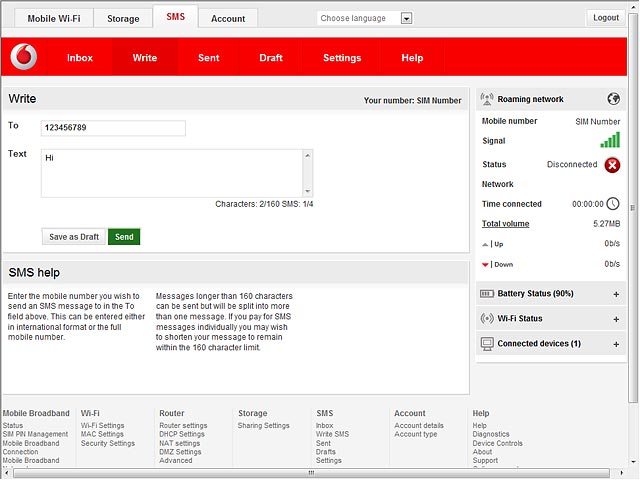640x480 pixels.
Task: Open the footer Write SMS link
Action: tap(332, 434)
